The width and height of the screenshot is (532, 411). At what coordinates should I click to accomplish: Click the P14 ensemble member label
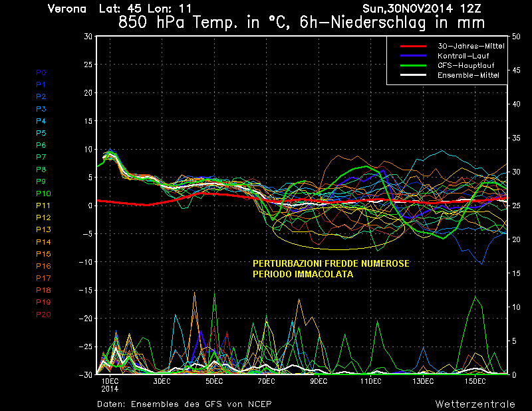click(43, 242)
